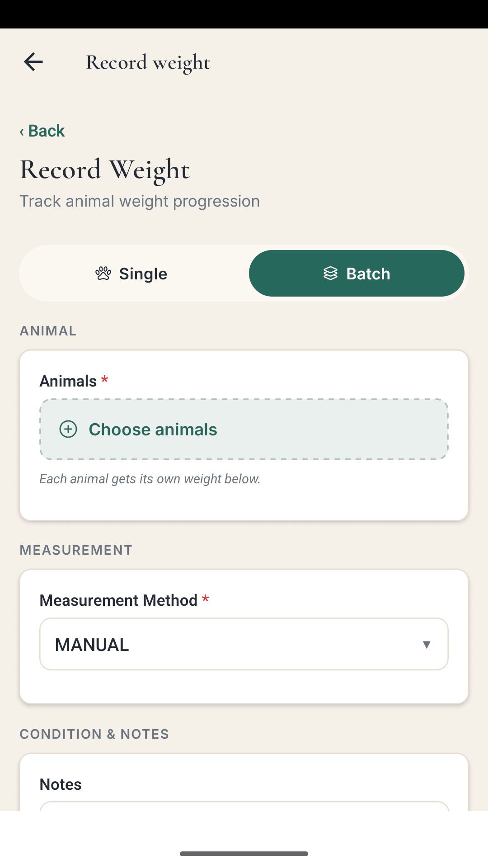Screen dimensions: 488x868
Task: Toggle the Batch segment of the mode switch
Action: [x=357, y=273]
